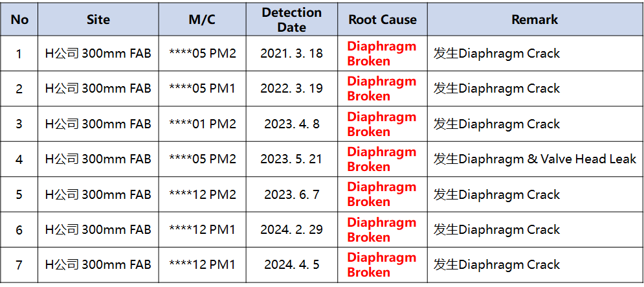
Task: Click the "Root Cause" header cell
Action: pos(383,19)
